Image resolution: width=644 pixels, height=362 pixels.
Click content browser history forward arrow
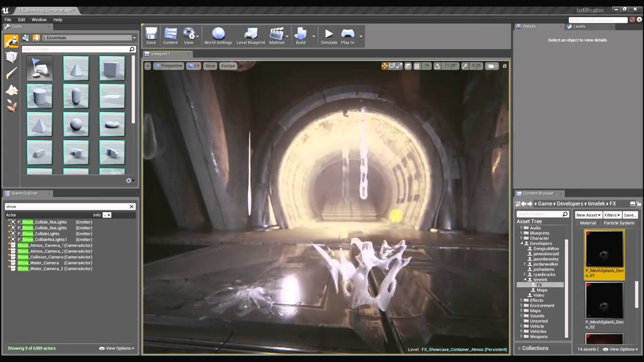[x=530, y=204]
